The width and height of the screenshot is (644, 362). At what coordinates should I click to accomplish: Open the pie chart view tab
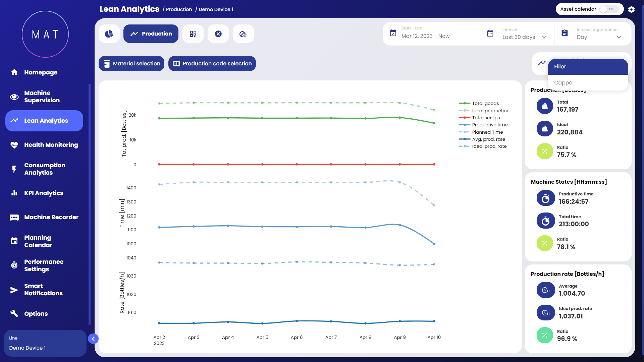point(109,34)
